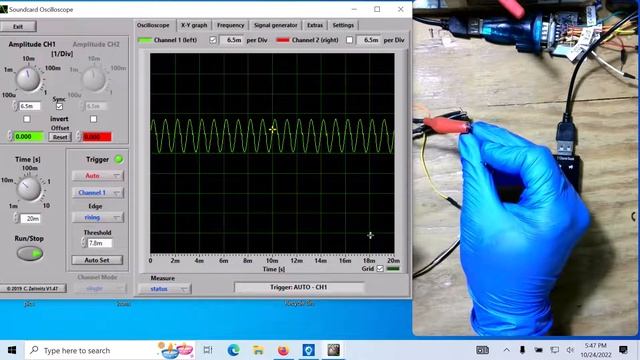
Task: Click the Soundcard Oscilloscope title bar icon
Action: (4, 9)
